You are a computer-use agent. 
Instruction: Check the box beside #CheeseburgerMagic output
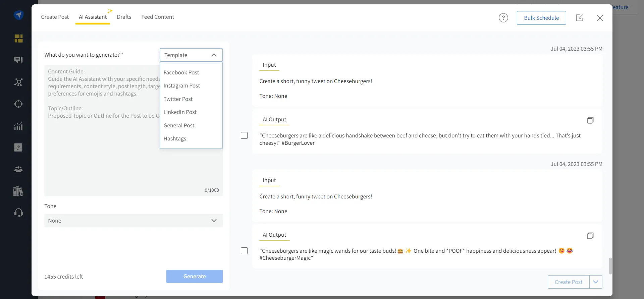244,251
